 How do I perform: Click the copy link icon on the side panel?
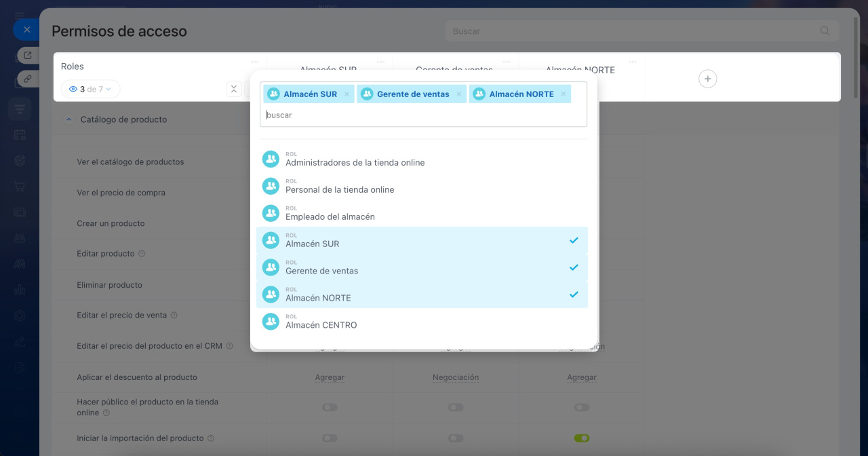pos(28,79)
